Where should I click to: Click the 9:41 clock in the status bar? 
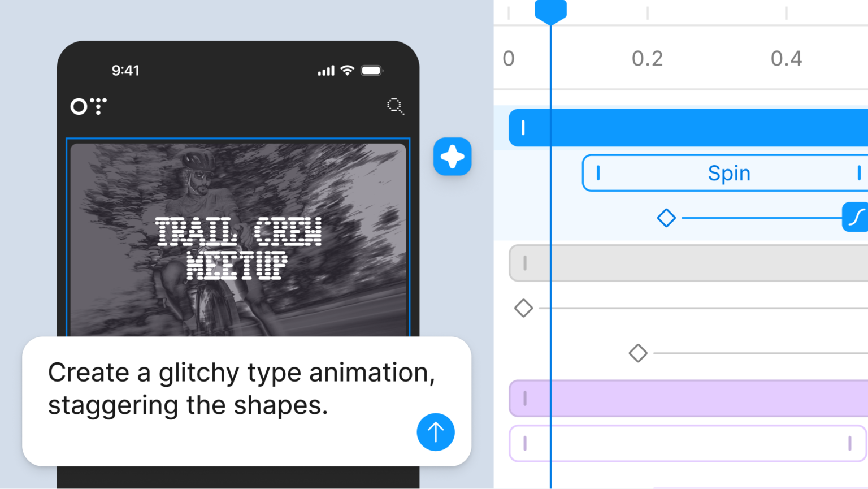coord(125,71)
